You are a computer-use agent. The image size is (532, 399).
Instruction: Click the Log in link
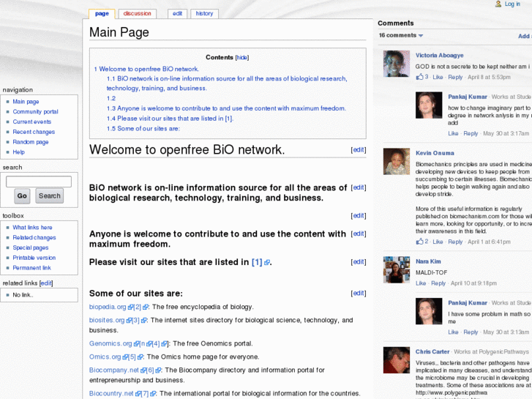pyautogui.click(x=512, y=4)
